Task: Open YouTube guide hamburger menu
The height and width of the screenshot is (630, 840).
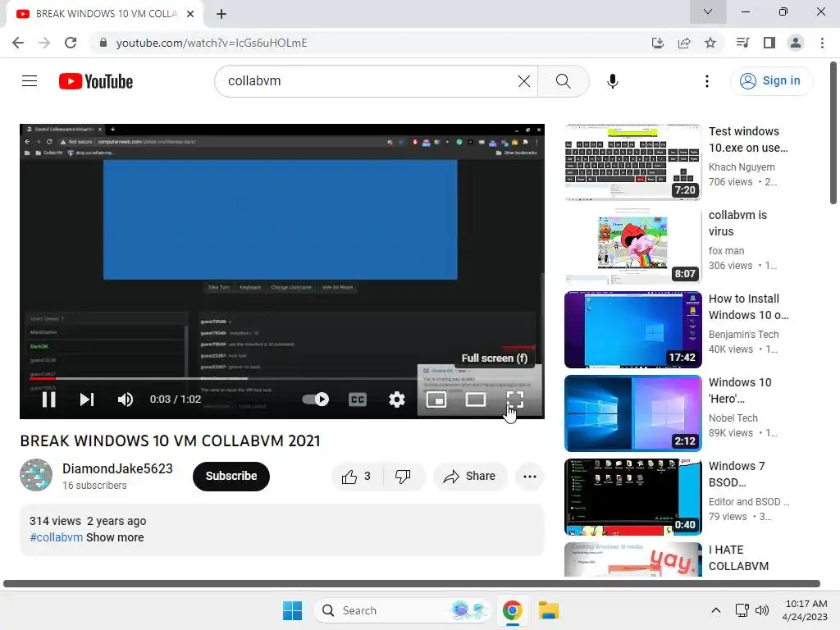Action: coord(30,81)
